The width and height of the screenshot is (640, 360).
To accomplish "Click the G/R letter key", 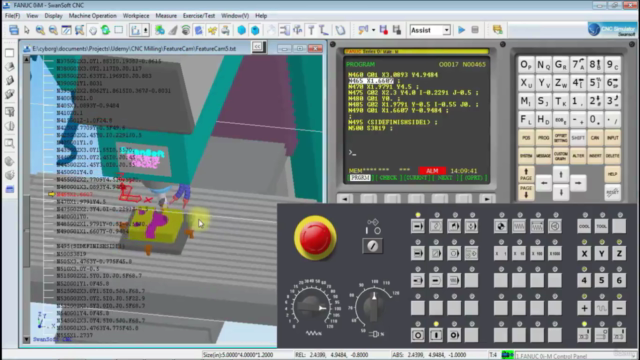I will click(x=561, y=65).
